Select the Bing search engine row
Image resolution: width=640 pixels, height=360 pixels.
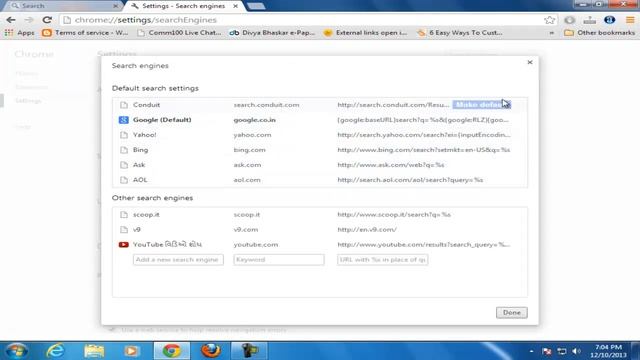pyautogui.click(x=320, y=150)
